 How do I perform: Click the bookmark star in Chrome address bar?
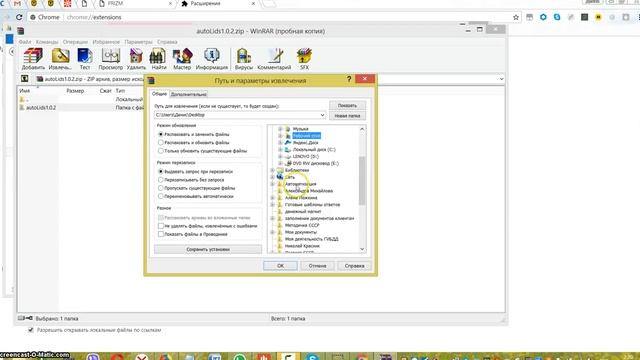point(516,17)
